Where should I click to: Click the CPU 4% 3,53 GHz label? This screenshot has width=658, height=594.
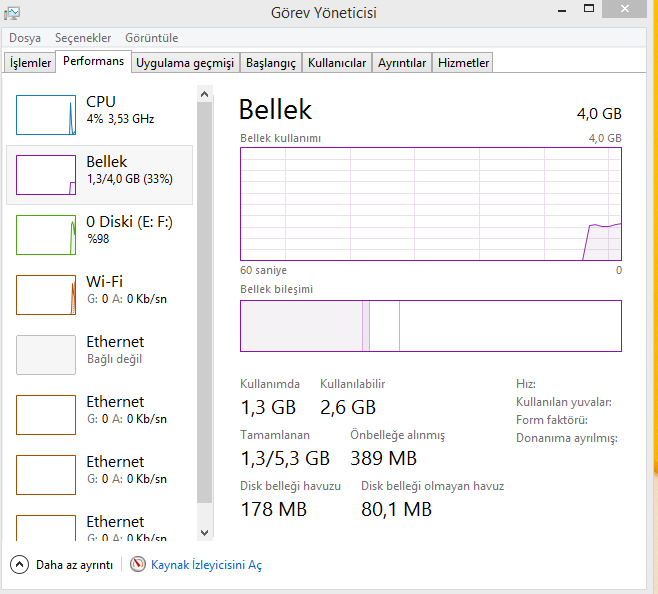point(120,110)
